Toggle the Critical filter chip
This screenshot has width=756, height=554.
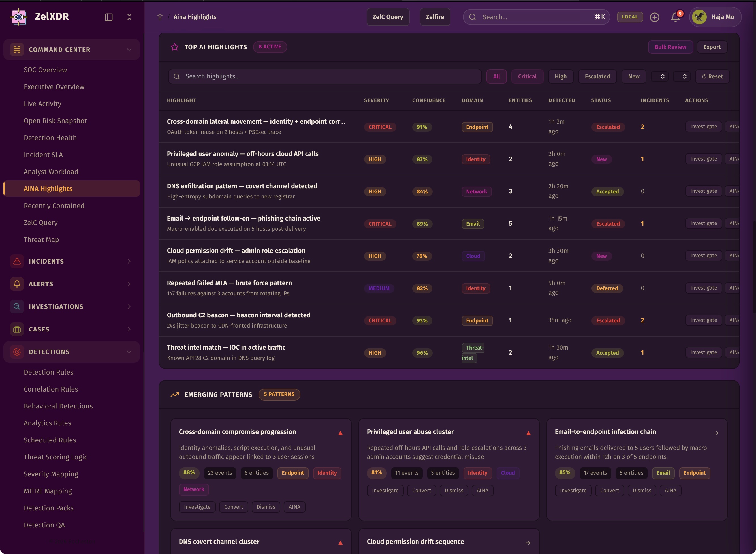[x=527, y=76]
